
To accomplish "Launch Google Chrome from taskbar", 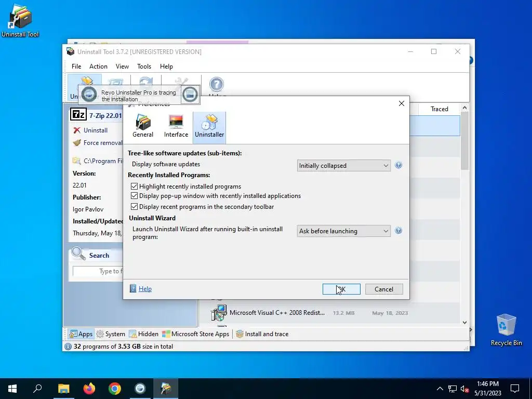I will [x=115, y=389].
